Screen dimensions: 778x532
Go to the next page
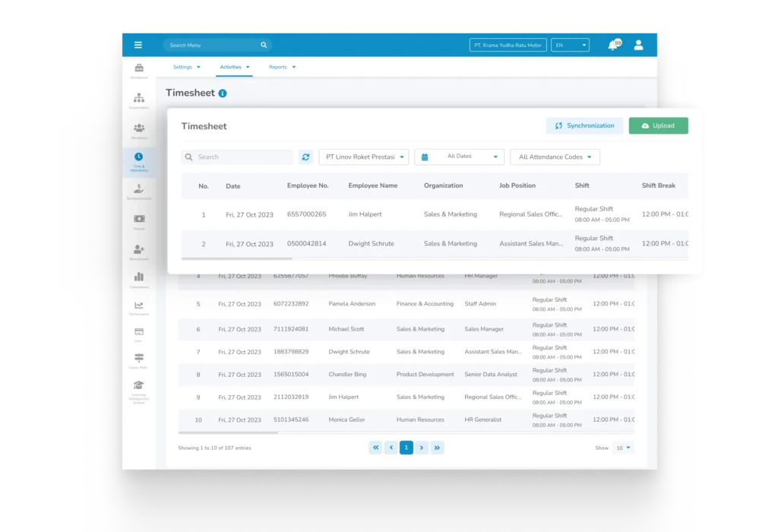tap(422, 448)
